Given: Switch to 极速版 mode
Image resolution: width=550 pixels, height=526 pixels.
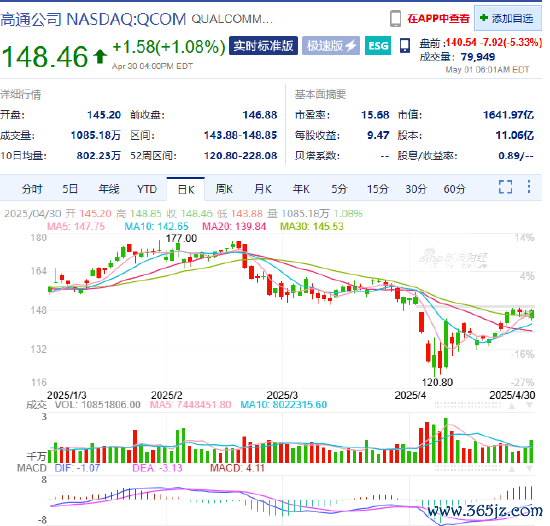Looking at the screenshot, I should tap(331, 46).
